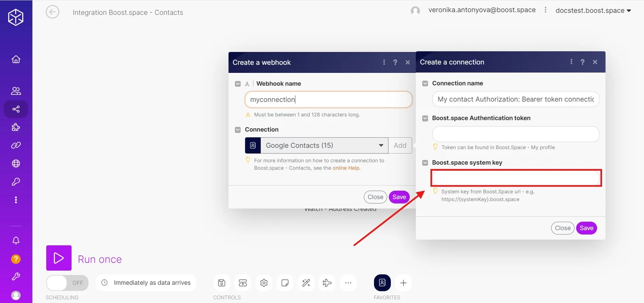Open Keys icon in sidebar
644x303 pixels.
tap(16, 182)
